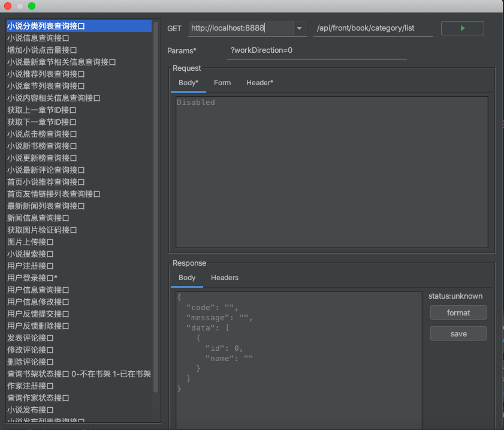Screen dimensions: 504x430
Task: Select 查询书架状态接口 0-不在书架 1-已在书架
Action: [79, 374]
